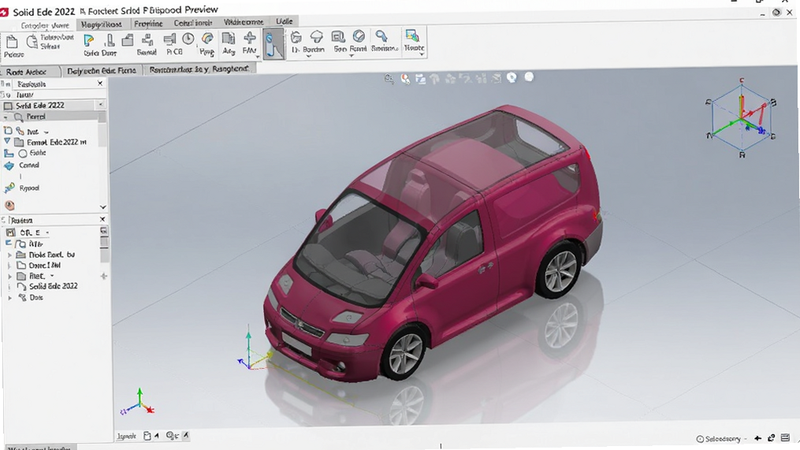
Task: Click the icon above 'Pi CB' in ribbon
Action: (169, 39)
